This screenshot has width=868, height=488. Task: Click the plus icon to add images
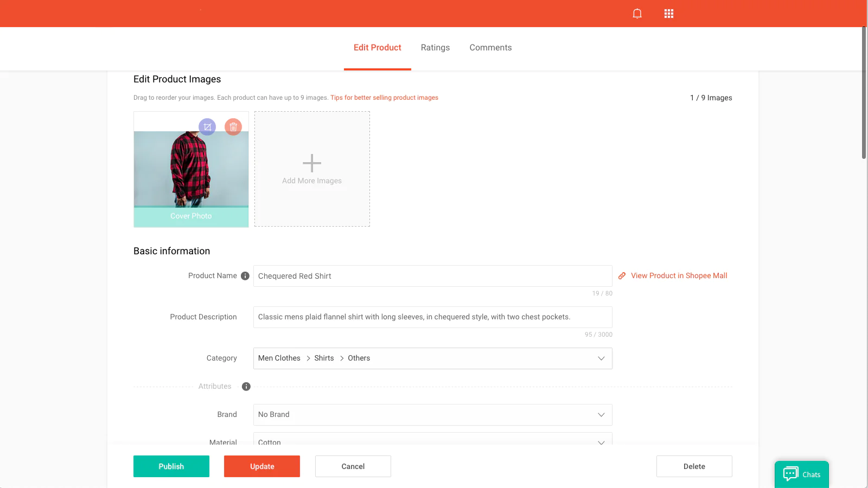pyautogui.click(x=312, y=163)
